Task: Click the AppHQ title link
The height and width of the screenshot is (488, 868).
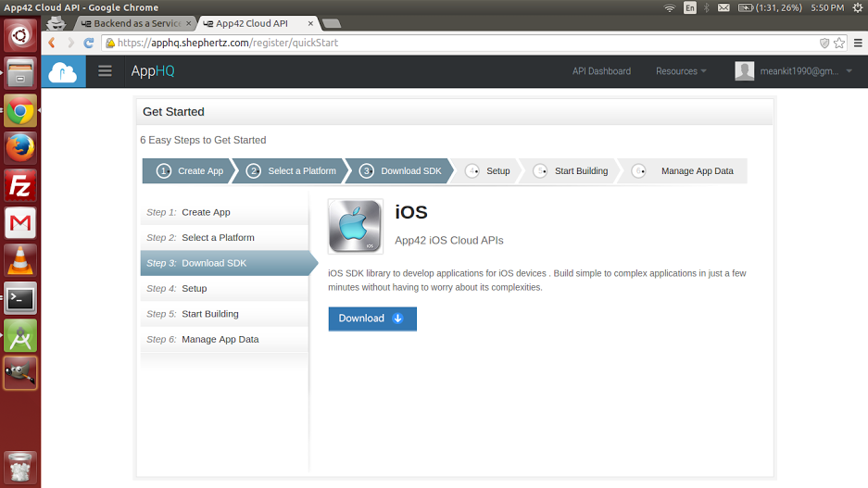Action: (x=153, y=71)
